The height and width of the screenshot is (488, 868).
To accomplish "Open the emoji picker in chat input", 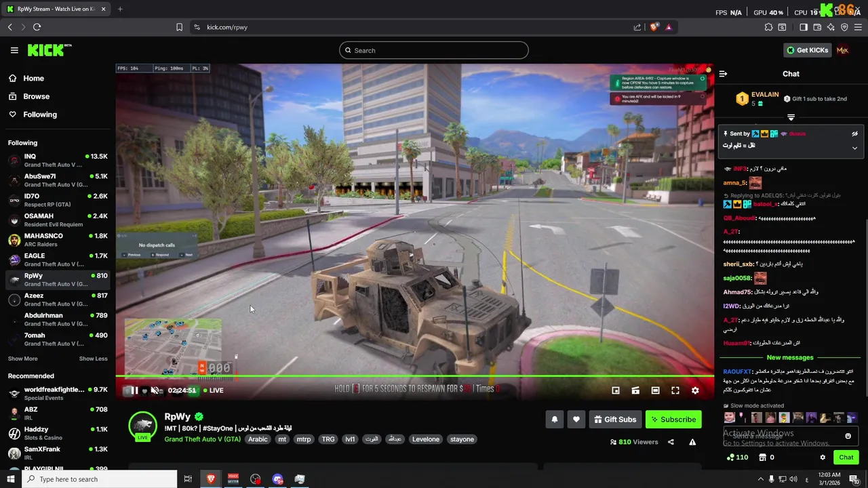I will [x=848, y=436].
